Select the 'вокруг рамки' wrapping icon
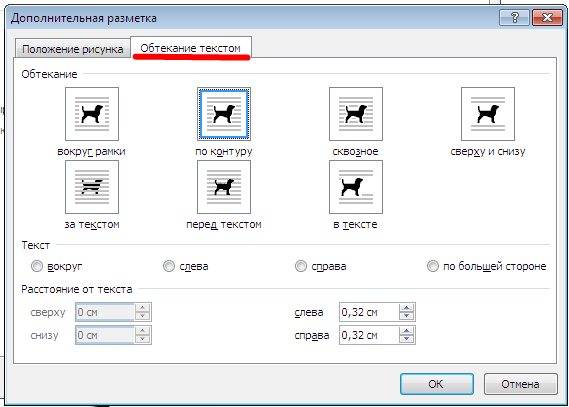The height and width of the screenshot is (407, 569). 92,114
